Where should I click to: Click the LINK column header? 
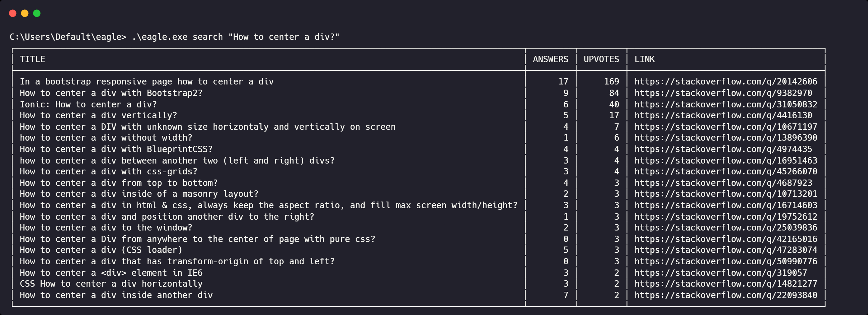[644, 59]
